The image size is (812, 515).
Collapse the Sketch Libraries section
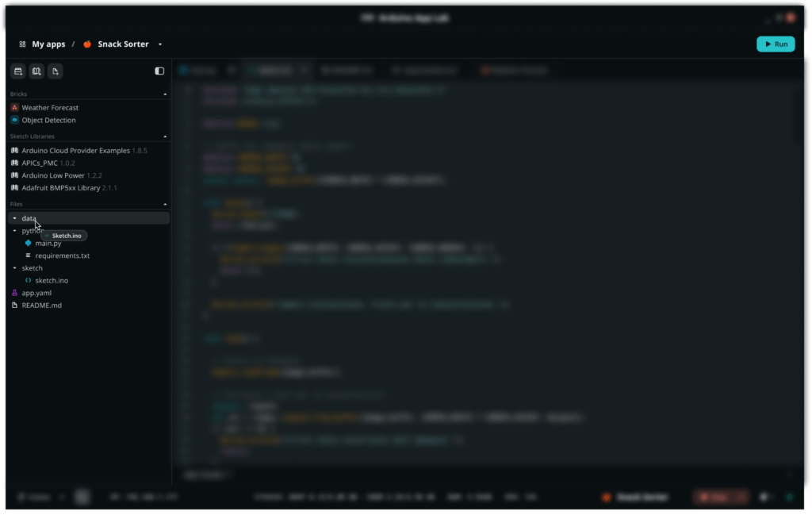(165, 136)
